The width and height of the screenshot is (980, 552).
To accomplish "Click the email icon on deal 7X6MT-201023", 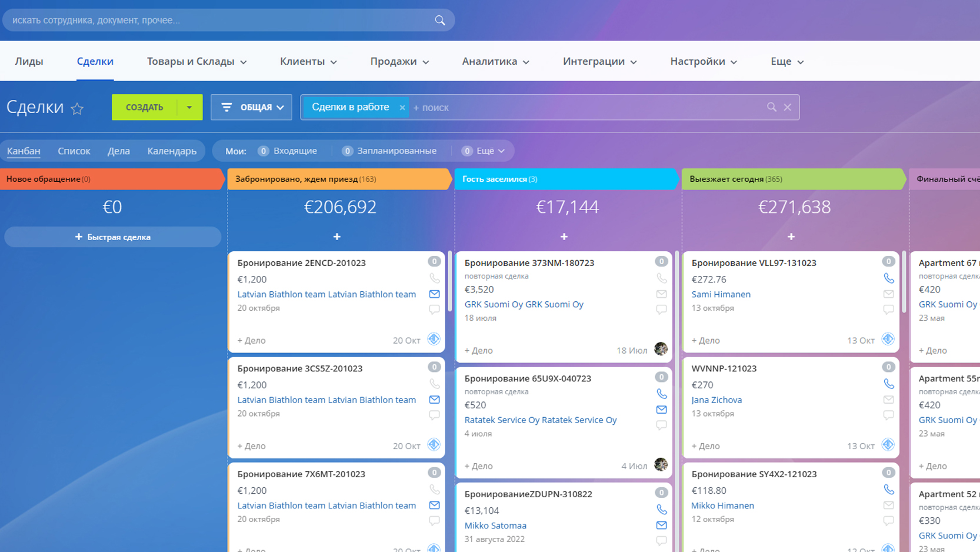I will pyautogui.click(x=434, y=506).
